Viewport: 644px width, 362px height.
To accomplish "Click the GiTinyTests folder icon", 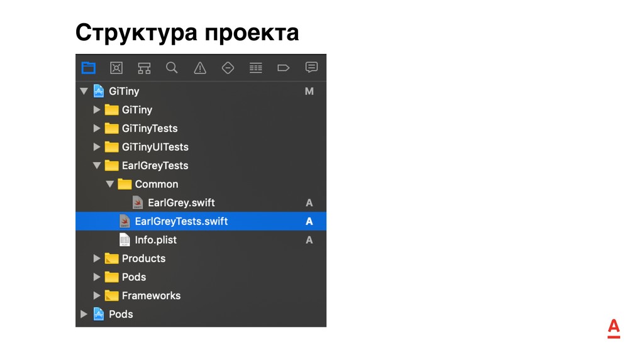I will (112, 128).
